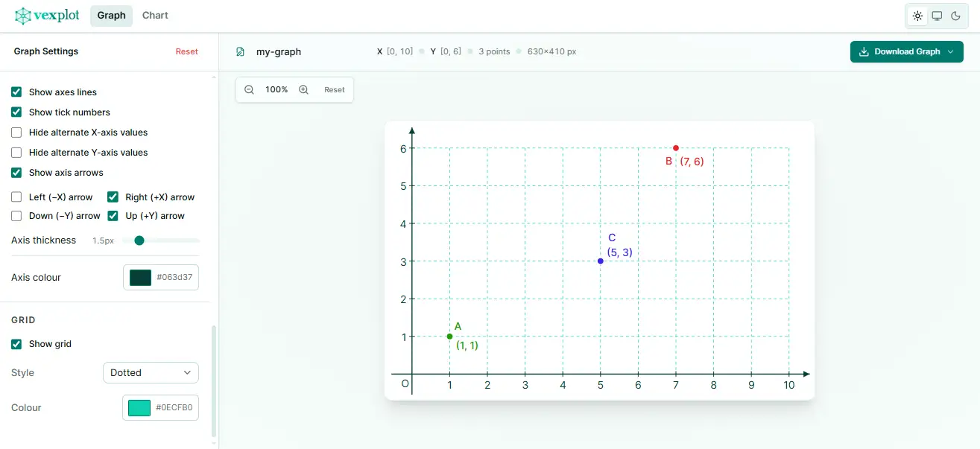Image resolution: width=980 pixels, height=449 pixels.
Task: Select the Graph tab
Action: coord(111,16)
